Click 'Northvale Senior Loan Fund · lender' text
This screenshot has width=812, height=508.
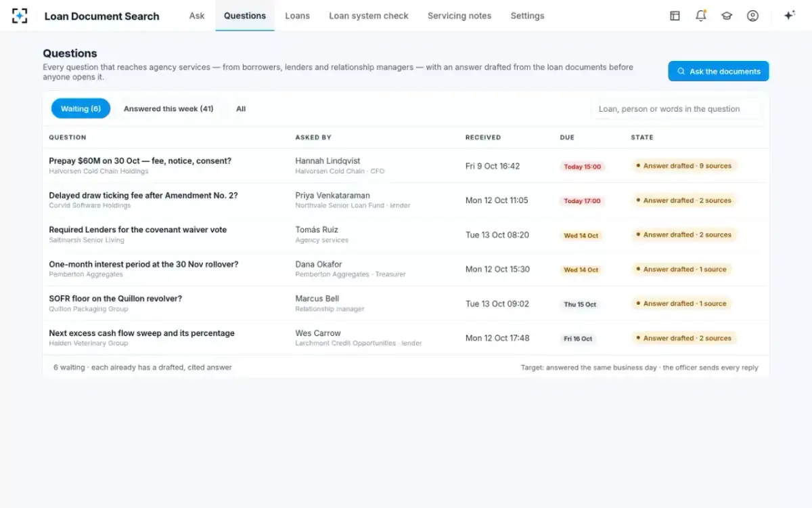pyautogui.click(x=353, y=205)
